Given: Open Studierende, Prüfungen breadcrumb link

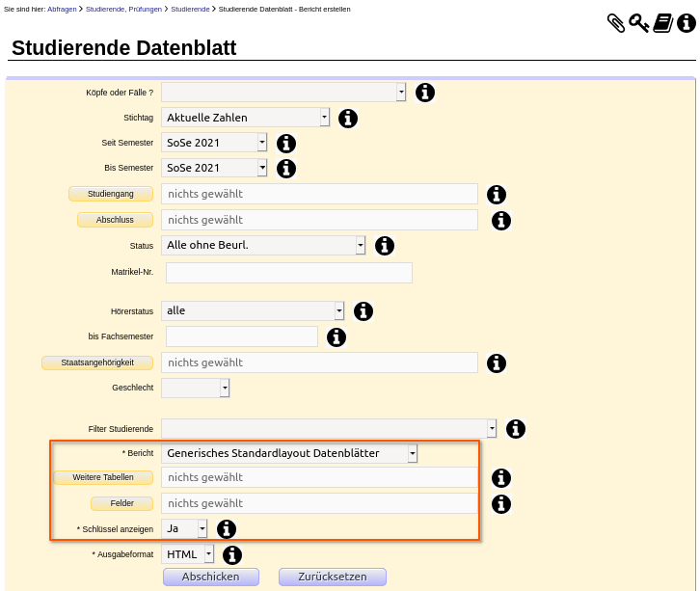Looking at the screenshot, I should point(123,9).
